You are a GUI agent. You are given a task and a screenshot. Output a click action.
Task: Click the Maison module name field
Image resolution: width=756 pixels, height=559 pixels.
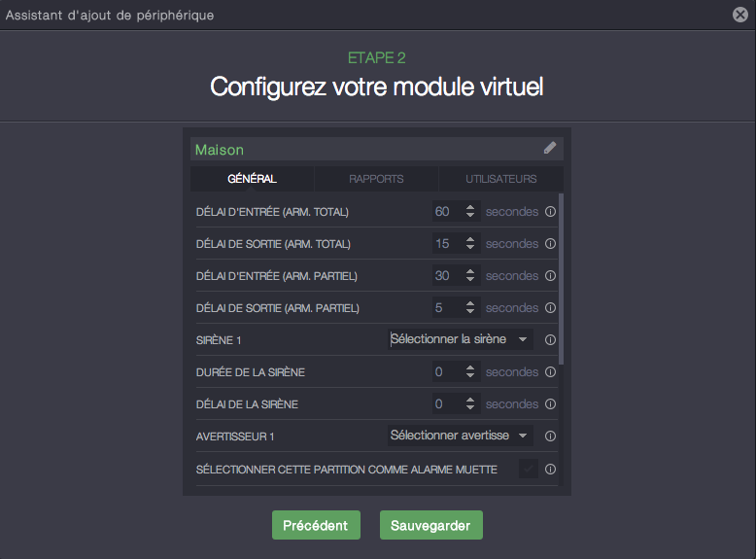[377, 149]
